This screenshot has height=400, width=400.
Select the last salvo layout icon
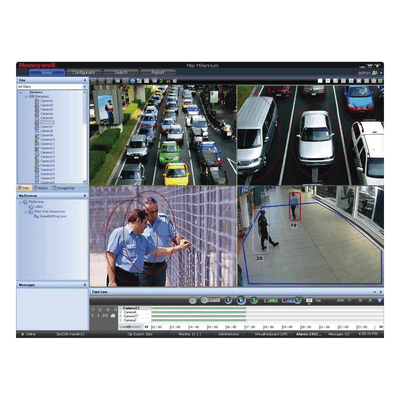[381, 81]
